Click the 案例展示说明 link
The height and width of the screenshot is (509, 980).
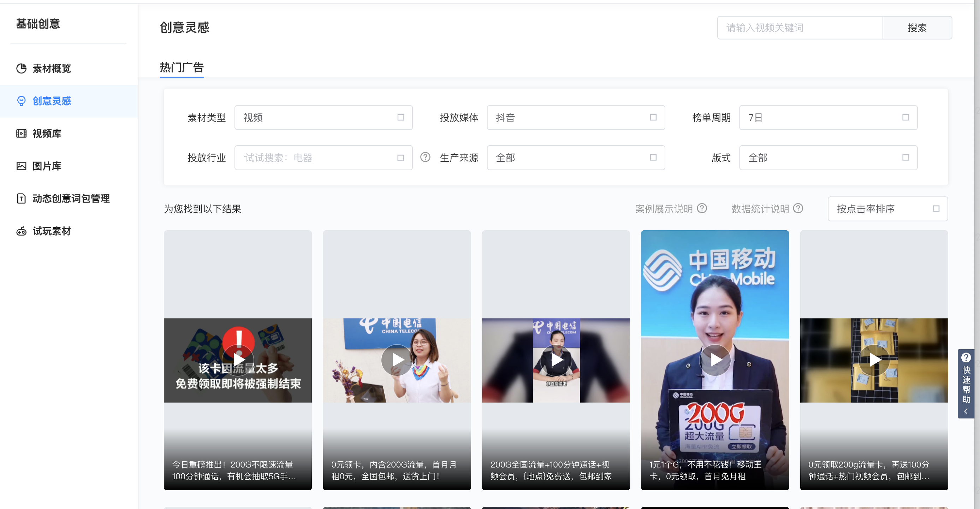(664, 209)
